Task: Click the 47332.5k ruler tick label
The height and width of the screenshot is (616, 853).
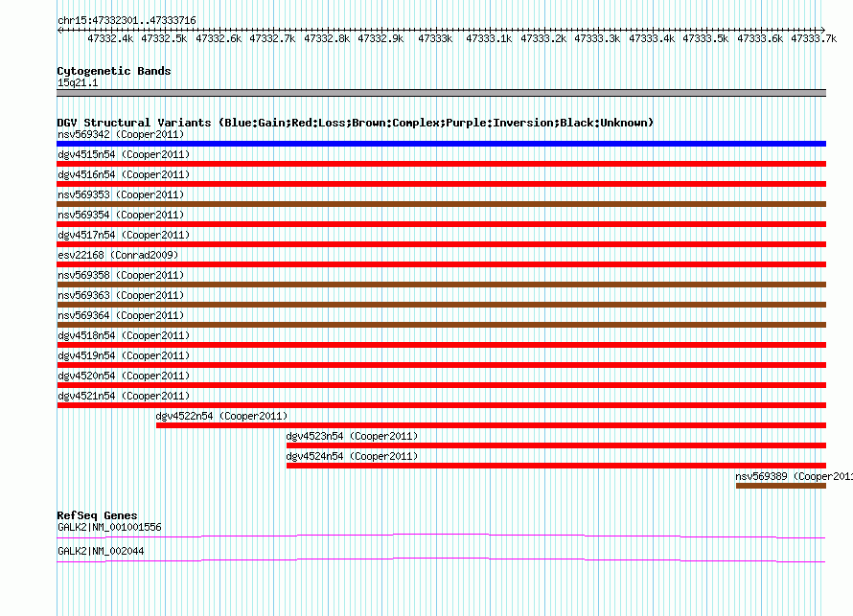Action: (x=164, y=38)
